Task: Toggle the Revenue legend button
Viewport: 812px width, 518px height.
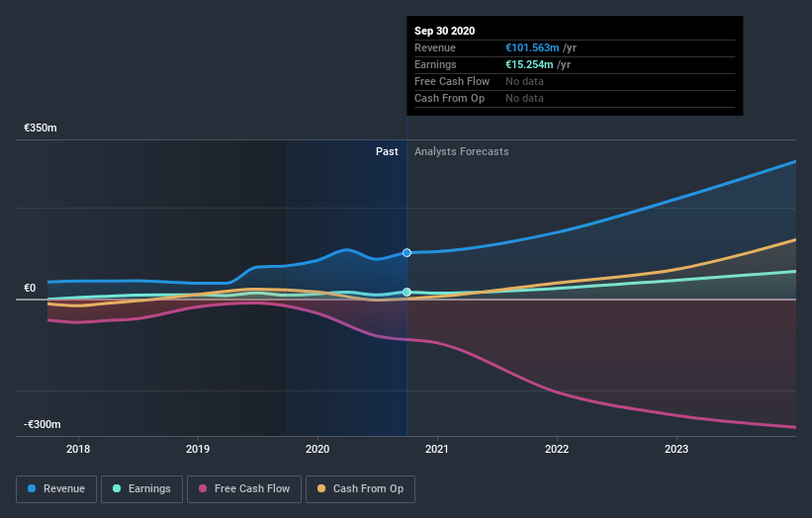Action: [56, 489]
